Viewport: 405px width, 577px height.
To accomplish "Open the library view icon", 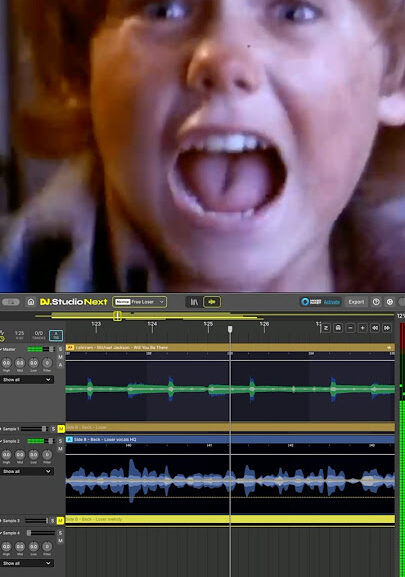I will pyautogui.click(x=194, y=302).
